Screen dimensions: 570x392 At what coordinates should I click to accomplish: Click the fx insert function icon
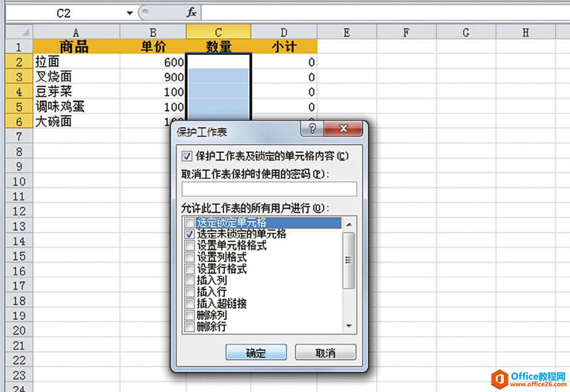click(x=191, y=13)
